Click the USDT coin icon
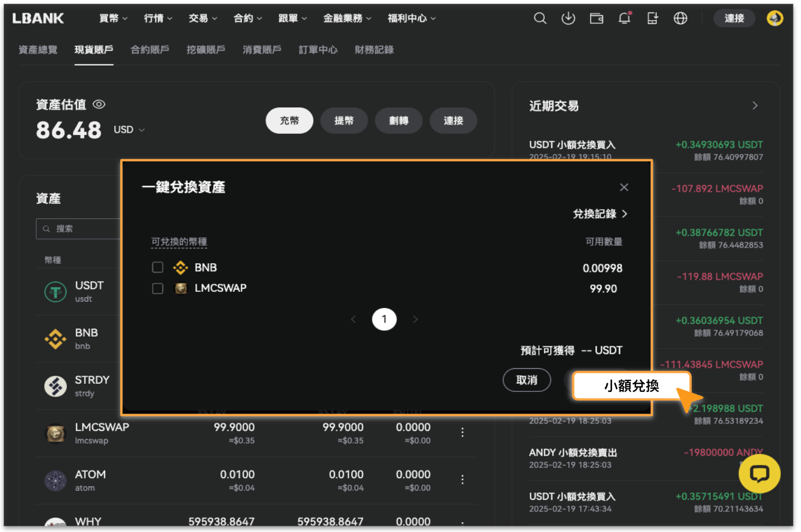The height and width of the screenshot is (532, 801). (x=56, y=292)
